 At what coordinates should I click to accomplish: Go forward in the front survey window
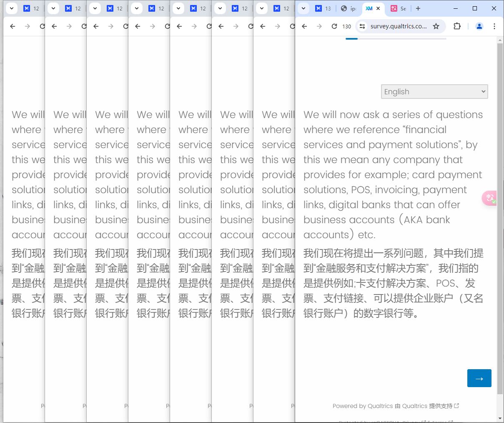click(319, 26)
